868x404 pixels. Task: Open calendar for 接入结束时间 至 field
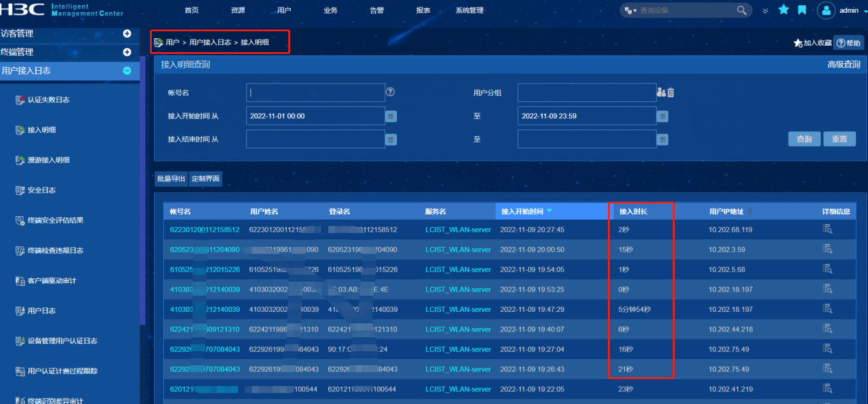663,140
